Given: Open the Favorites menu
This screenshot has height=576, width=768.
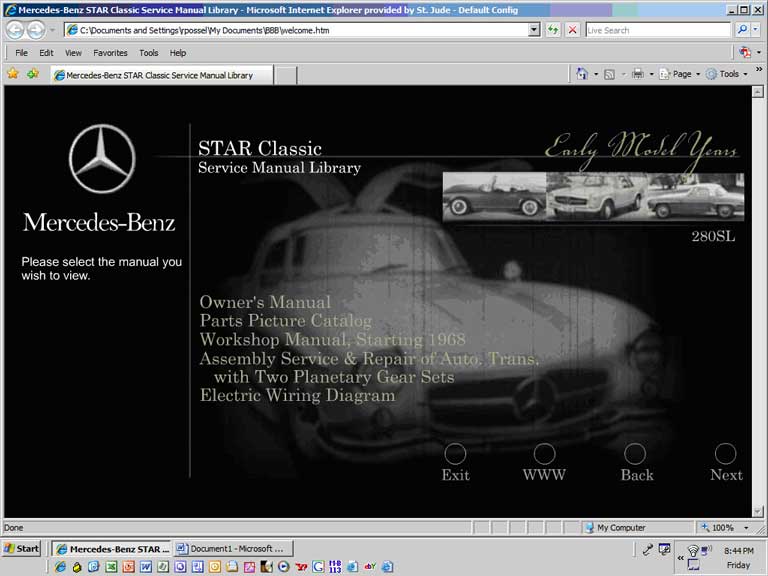Looking at the screenshot, I should [x=110, y=53].
